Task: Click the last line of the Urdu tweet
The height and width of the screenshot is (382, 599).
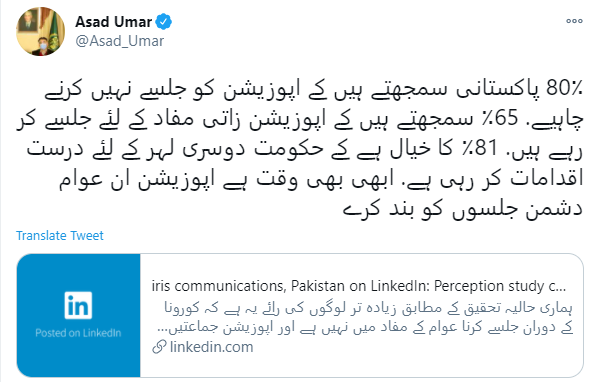Action: point(462,210)
